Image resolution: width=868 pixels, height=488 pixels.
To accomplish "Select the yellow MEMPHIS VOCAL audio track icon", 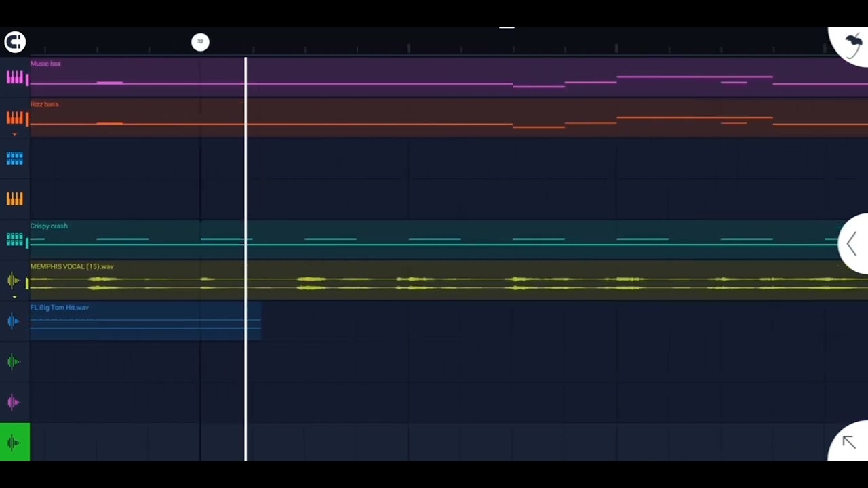I will pyautogui.click(x=14, y=280).
